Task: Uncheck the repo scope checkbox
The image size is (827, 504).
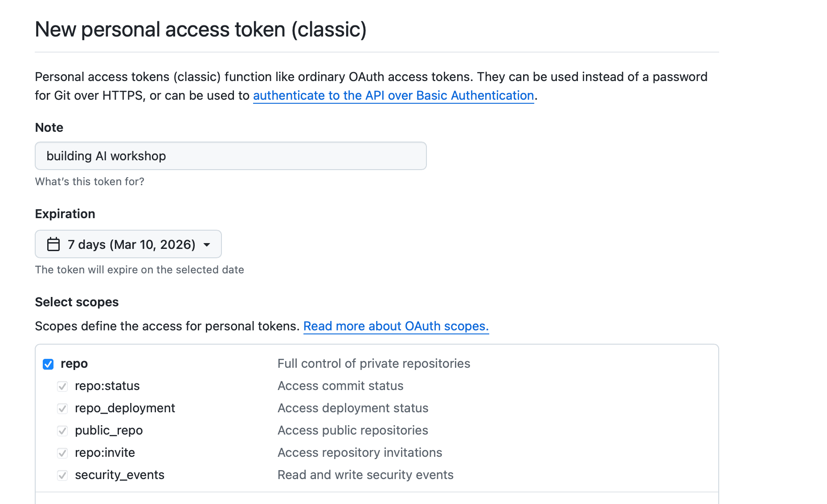Action: pos(48,364)
